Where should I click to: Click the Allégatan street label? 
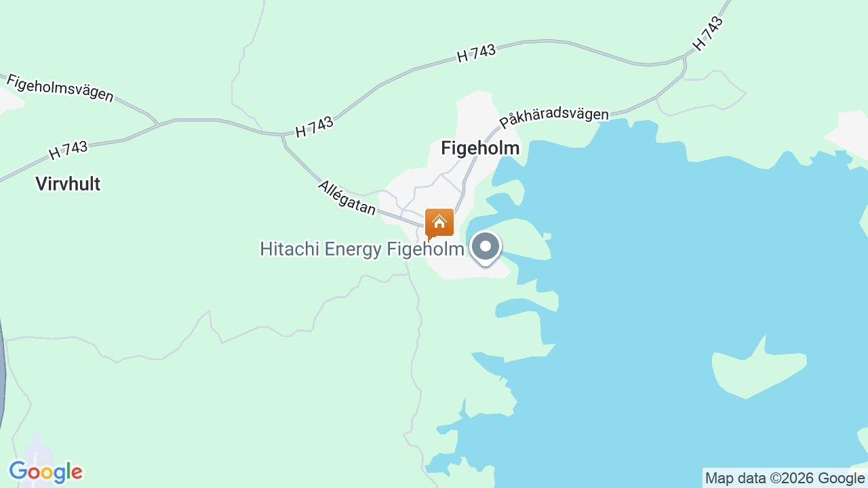[x=347, y=197]
